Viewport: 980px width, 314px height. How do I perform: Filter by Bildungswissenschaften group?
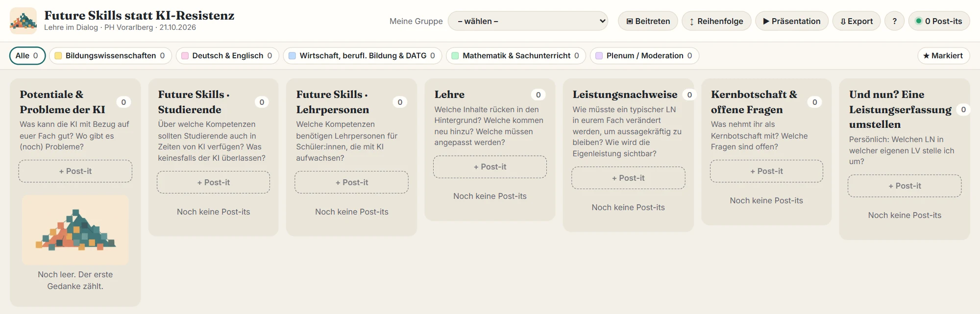[x=110, y=56]
